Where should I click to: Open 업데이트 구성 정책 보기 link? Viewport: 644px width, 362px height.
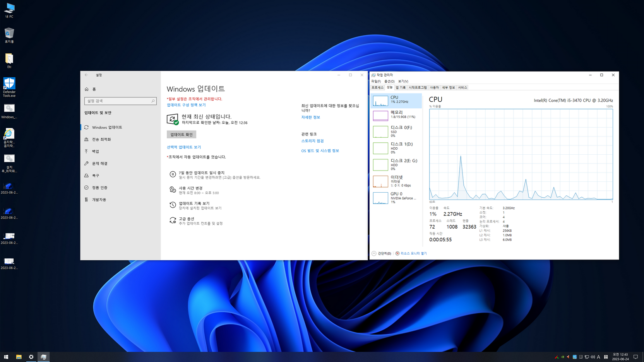pos(186,105)
